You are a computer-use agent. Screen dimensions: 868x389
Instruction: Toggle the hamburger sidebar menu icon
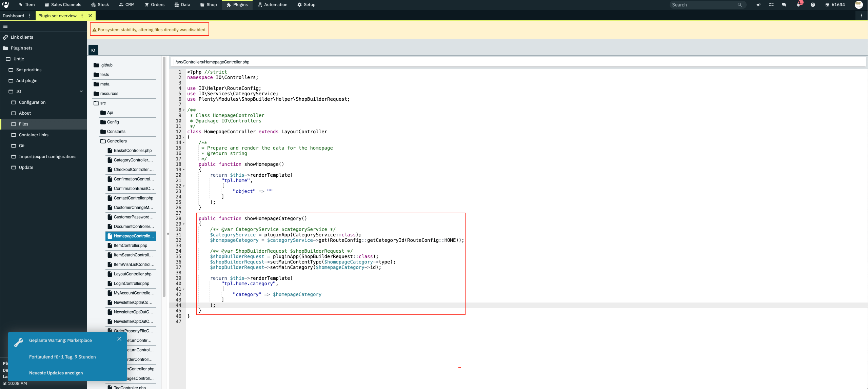coord(5,26)
